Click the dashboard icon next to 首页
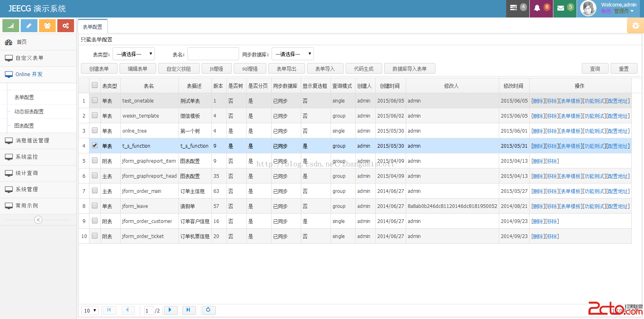 9,42
